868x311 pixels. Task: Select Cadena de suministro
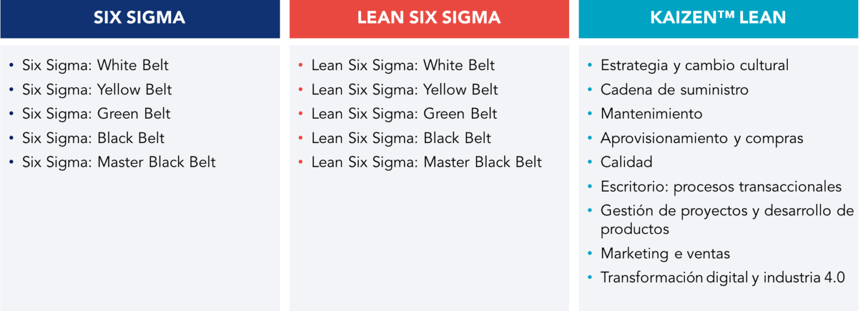coord(674,90)
